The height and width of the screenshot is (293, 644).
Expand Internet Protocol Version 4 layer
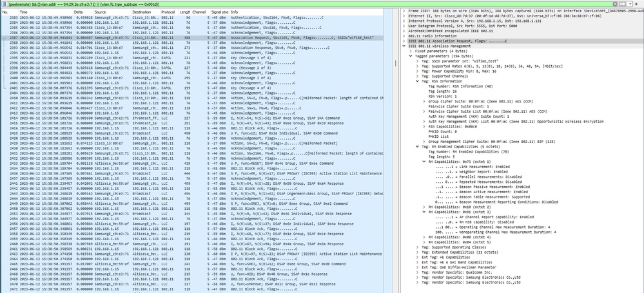click(405, 20)
